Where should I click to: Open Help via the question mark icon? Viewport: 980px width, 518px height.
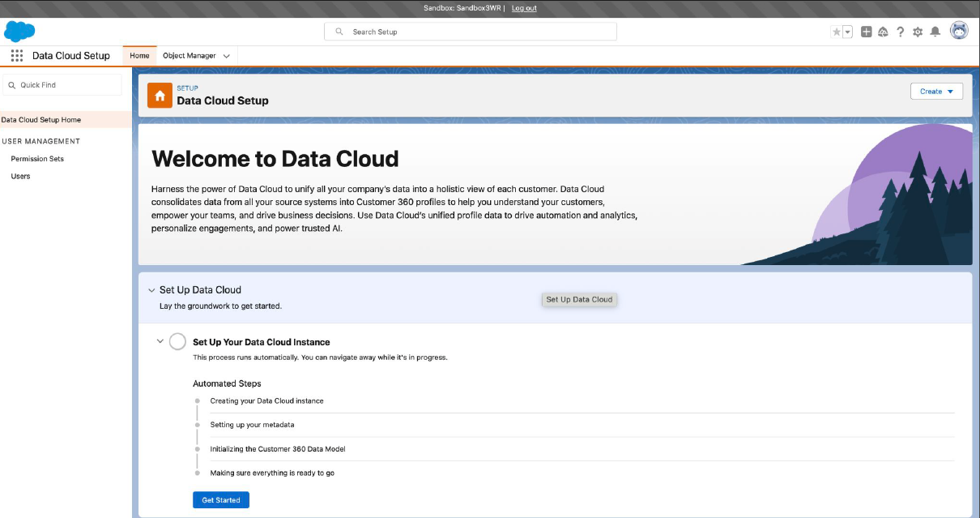tap(900, 32)
